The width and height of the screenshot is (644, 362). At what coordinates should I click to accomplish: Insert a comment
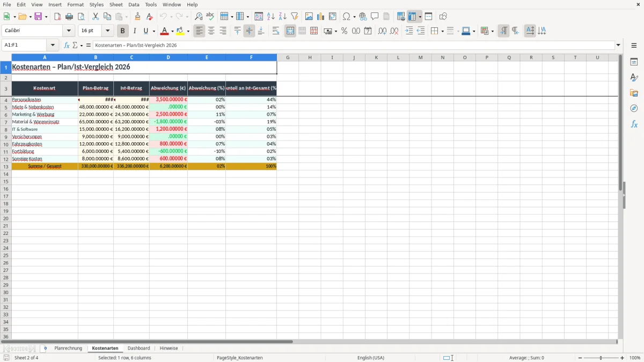click(375, 17)
